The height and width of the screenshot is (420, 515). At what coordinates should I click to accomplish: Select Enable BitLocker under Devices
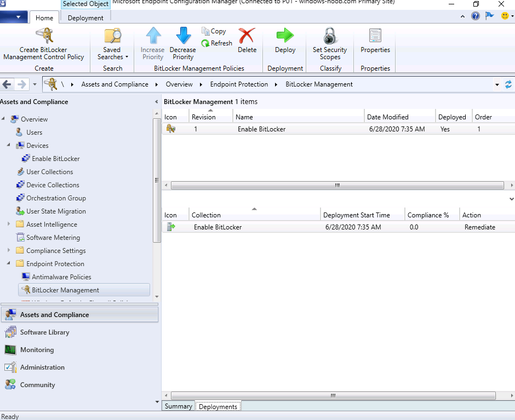(x=55, y=159)
